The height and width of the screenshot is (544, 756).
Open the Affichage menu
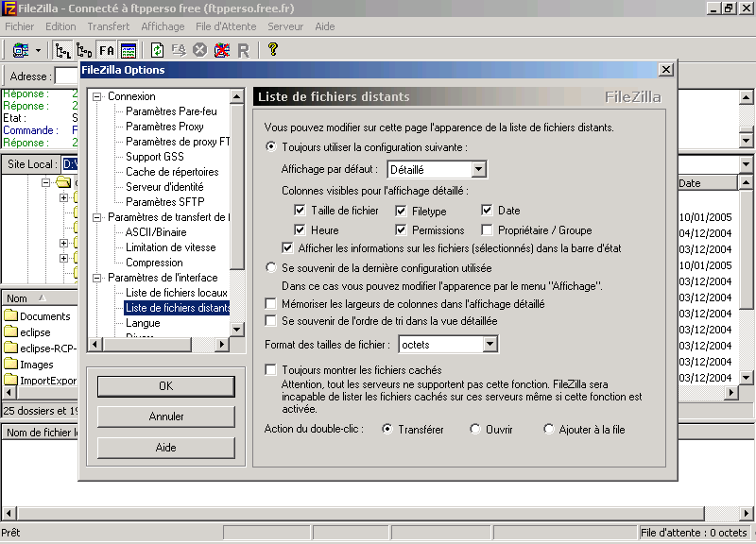[163, 26]
